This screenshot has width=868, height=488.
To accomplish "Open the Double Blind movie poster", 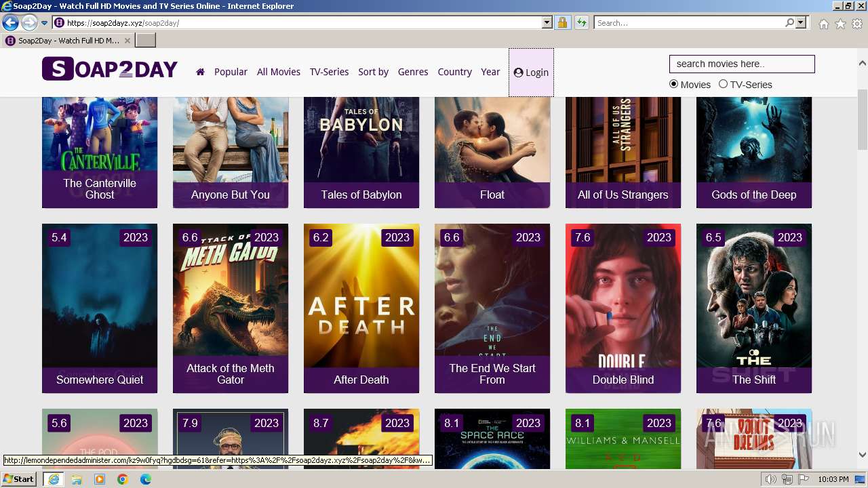I will 623,308.
